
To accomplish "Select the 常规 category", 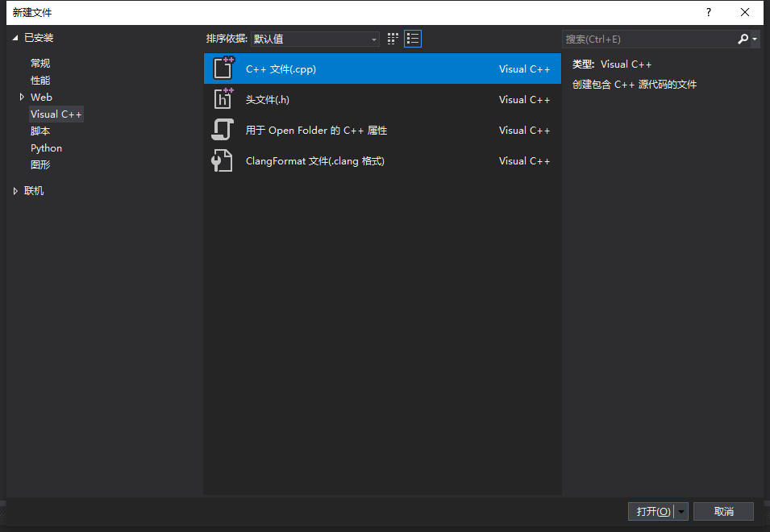I will pyautogui.click(x=40, y=64).
